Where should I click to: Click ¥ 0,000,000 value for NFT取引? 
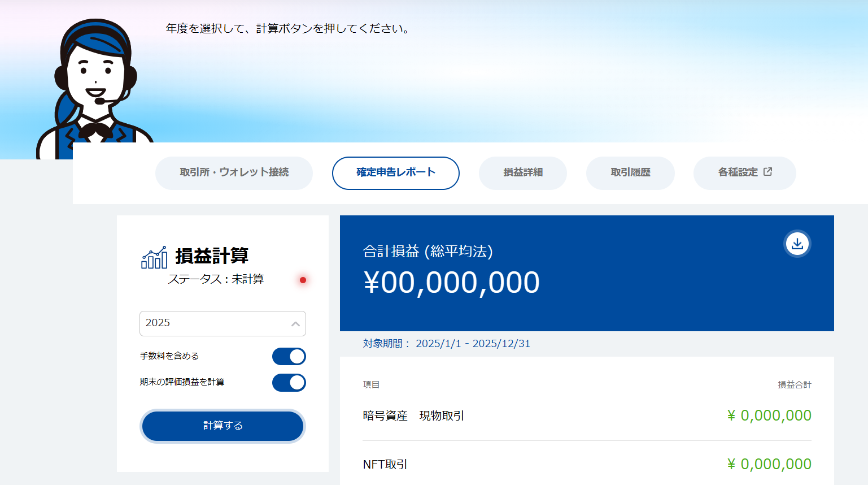coord(769,464)
